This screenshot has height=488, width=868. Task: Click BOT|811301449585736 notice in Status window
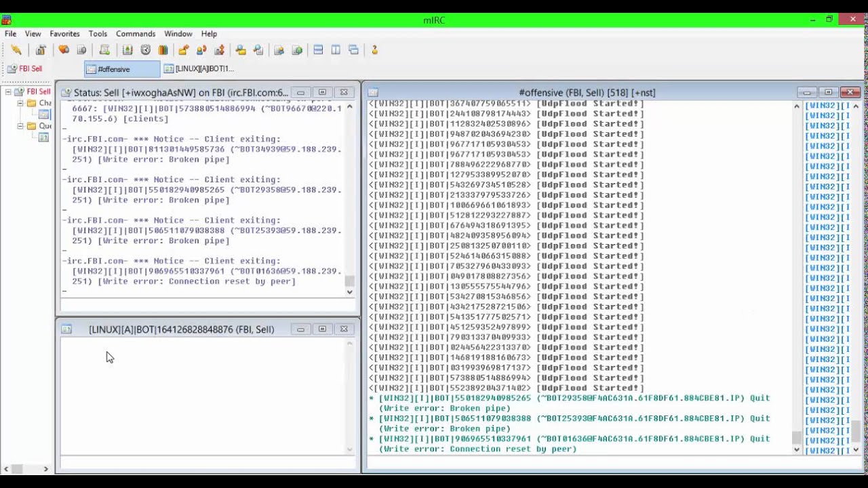pyautogui.click(x=203, y=149)
